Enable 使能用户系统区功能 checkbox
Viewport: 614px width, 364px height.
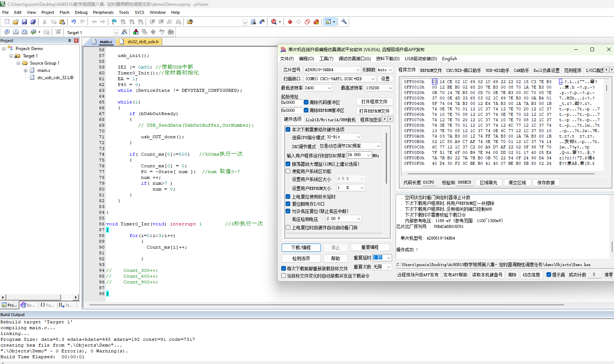tap(288, 171)
